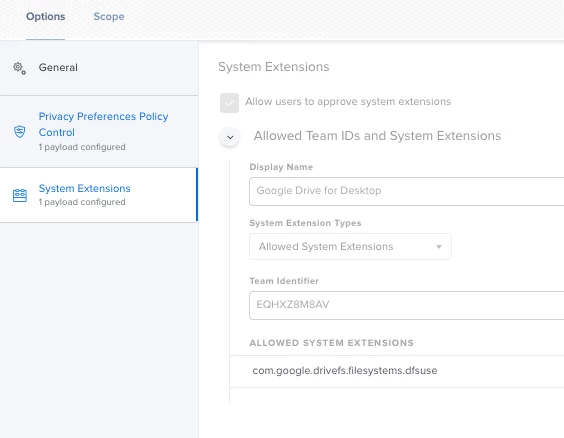Switch to the Scope tab
This screenshot has height=438, width=564.
109,17
